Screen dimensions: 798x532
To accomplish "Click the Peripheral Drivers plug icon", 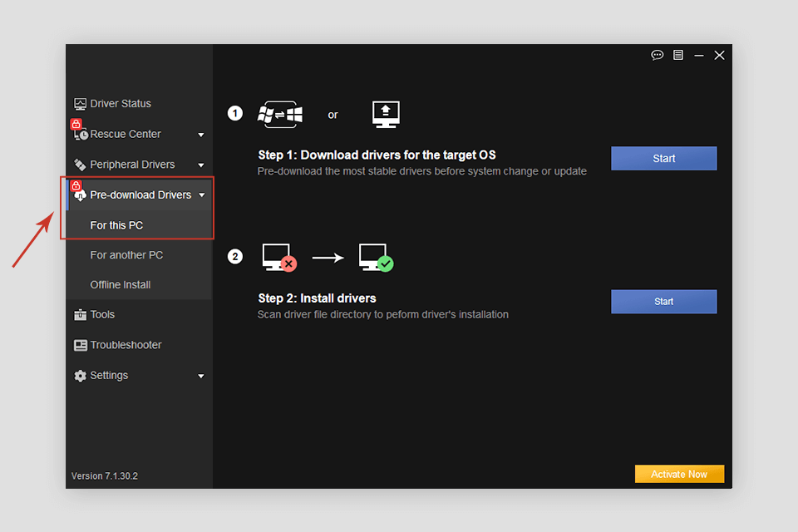I will (80, 165).
